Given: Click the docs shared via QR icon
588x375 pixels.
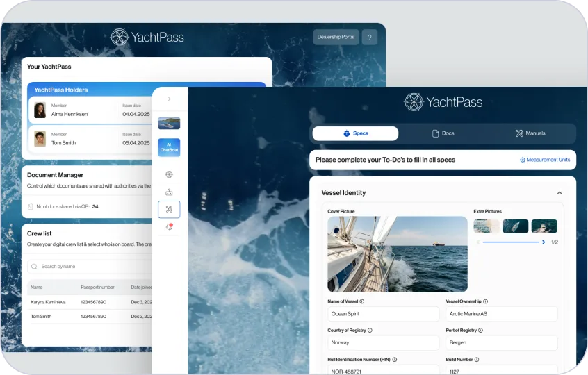Looking at the screenshot, I should click(31, 206).
